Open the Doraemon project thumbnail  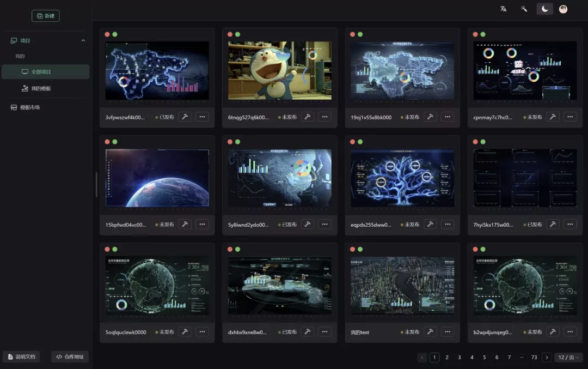pyautogui.click(x=279, y=71)
